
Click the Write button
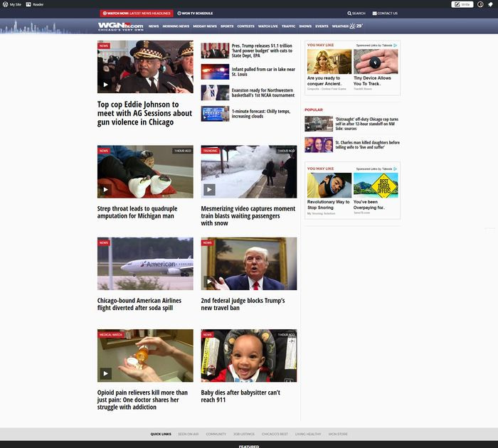click(x=462, y=4)
